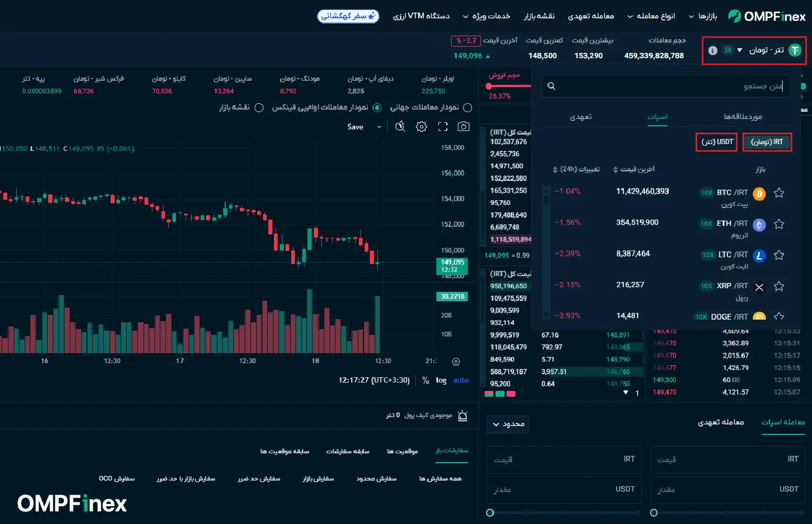Expand the limit order type dropdown
Image resolution: width=812 pixels, height=524 pixels.
(x=508, y=424)
